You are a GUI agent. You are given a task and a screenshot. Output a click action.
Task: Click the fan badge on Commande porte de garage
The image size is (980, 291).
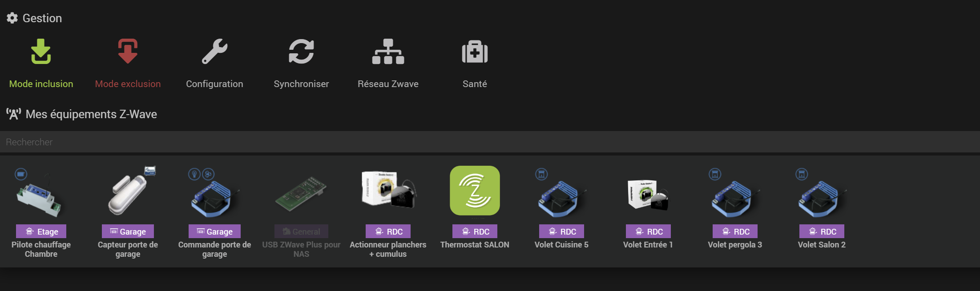point(208,174)
